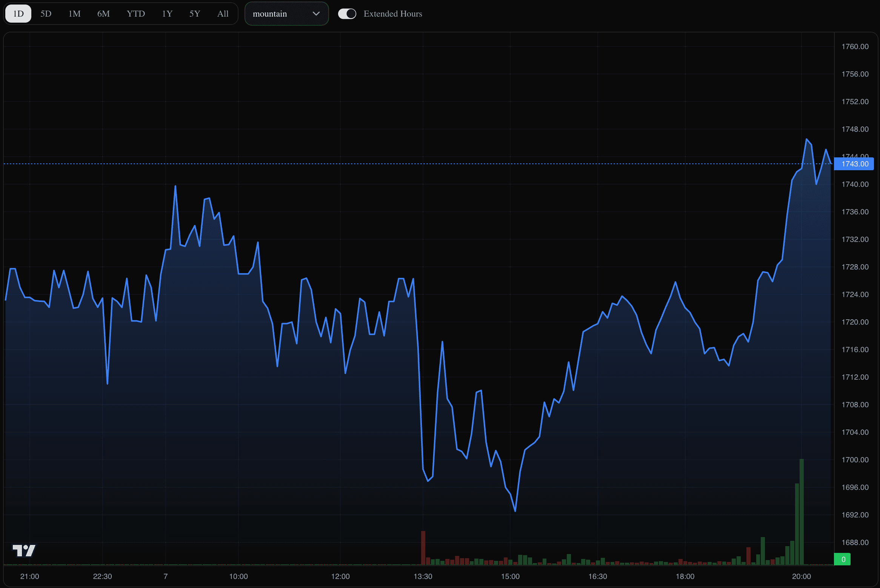880x588 pixels.
Task: Select the 1D time range
Action: point(18,14)
